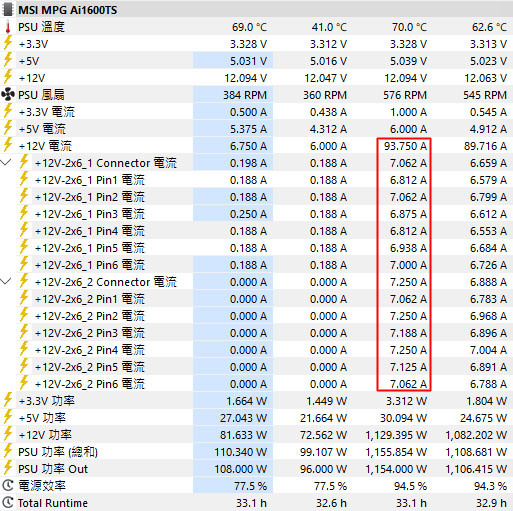Click the 81.633 W +12V power value

point(244,435)
